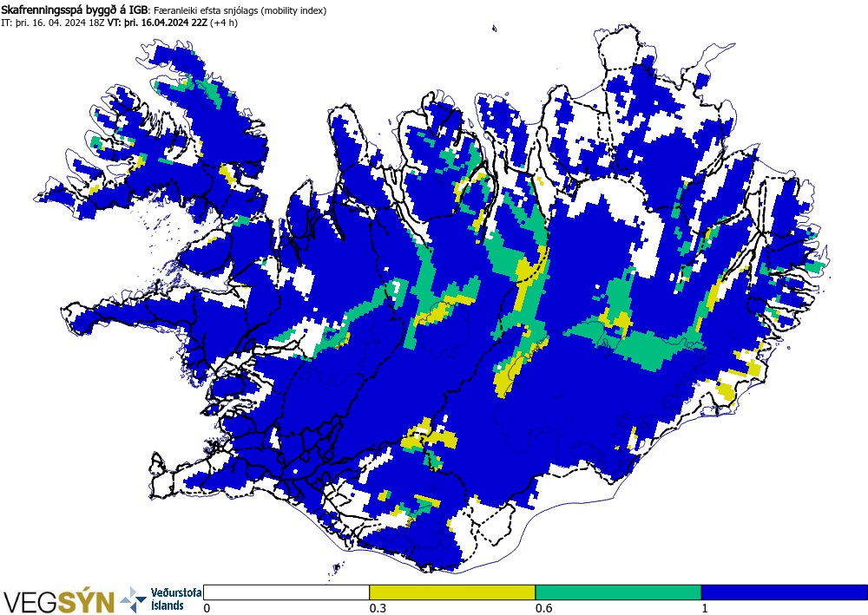This screenshot has width=868, height=615.
Task: Select the blue legend color band
Action: point(785,592)
